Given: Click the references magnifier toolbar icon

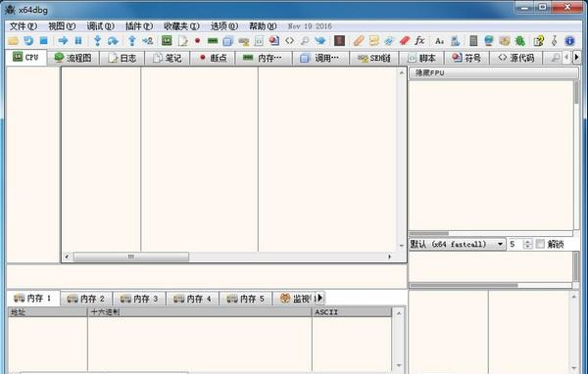Looking at the screenshot, I should [x=305, y=40].
